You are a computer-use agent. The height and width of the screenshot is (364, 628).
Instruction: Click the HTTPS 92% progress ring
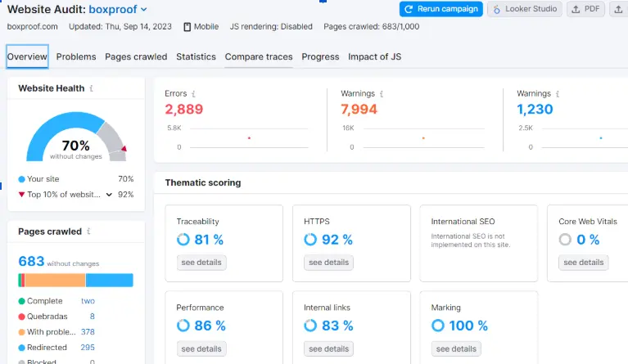[310, 240]
